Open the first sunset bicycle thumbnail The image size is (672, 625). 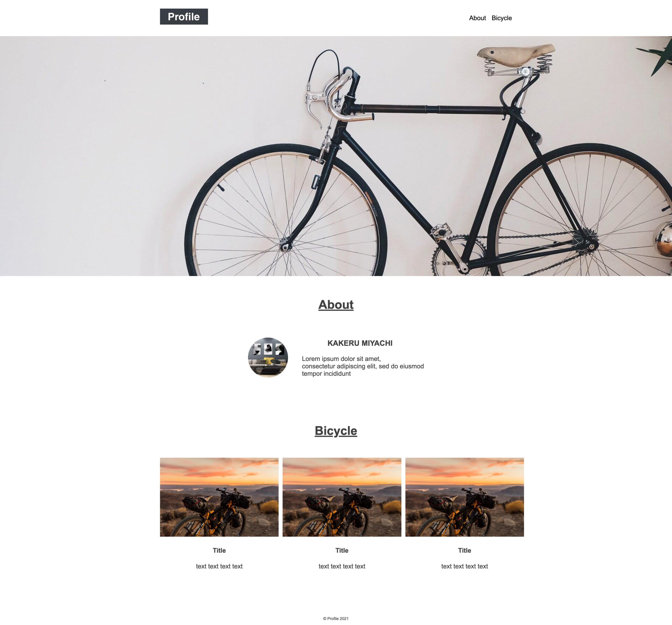pos(219,497)
